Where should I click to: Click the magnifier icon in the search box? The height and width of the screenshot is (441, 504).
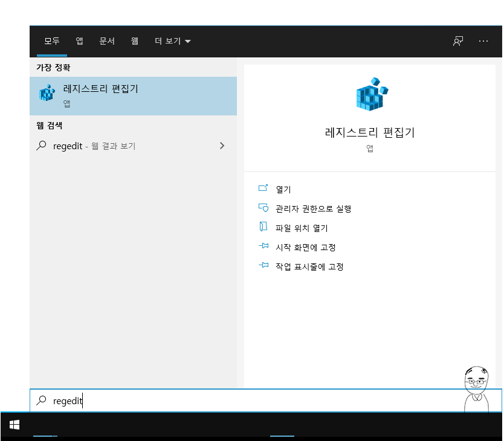[41, 401]
